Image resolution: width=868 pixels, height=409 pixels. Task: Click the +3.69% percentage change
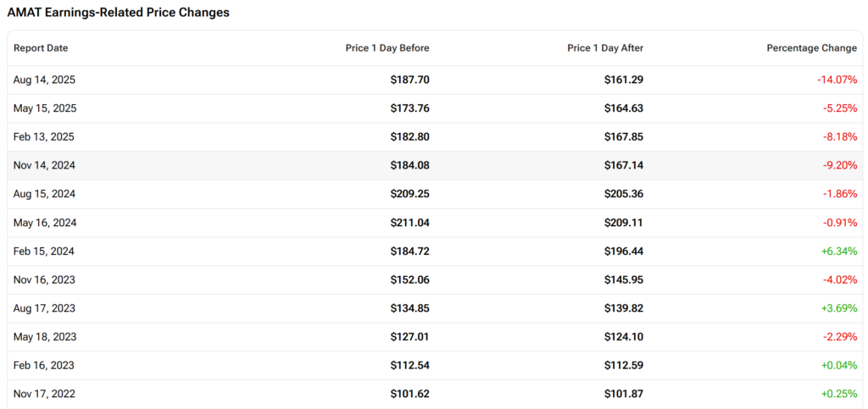(x=838, y=308)
